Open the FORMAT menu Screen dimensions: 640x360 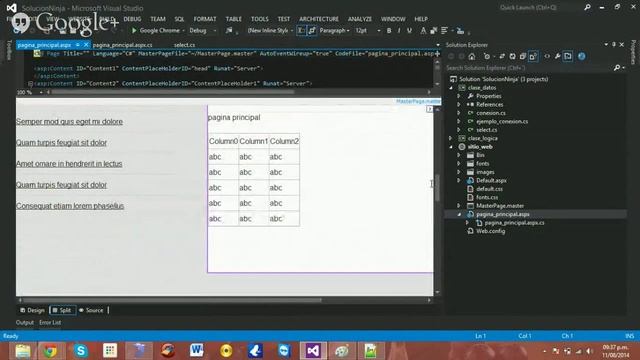205,19
